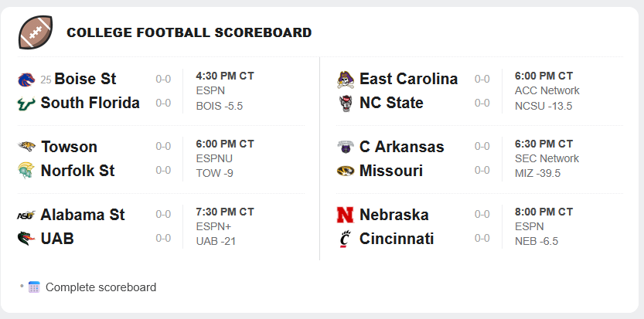Click the football icon beside the scoreboard title
The width and height of the screenshot is (644, 319).
point(36,32)
